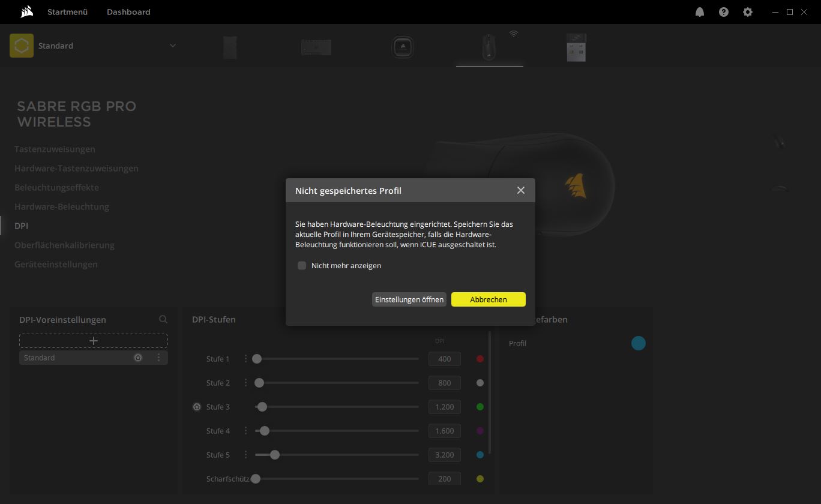Open Hardware-Beleuchtung section
The width and height of the screenshot is (821, 504).
click(x=62, y=206)
